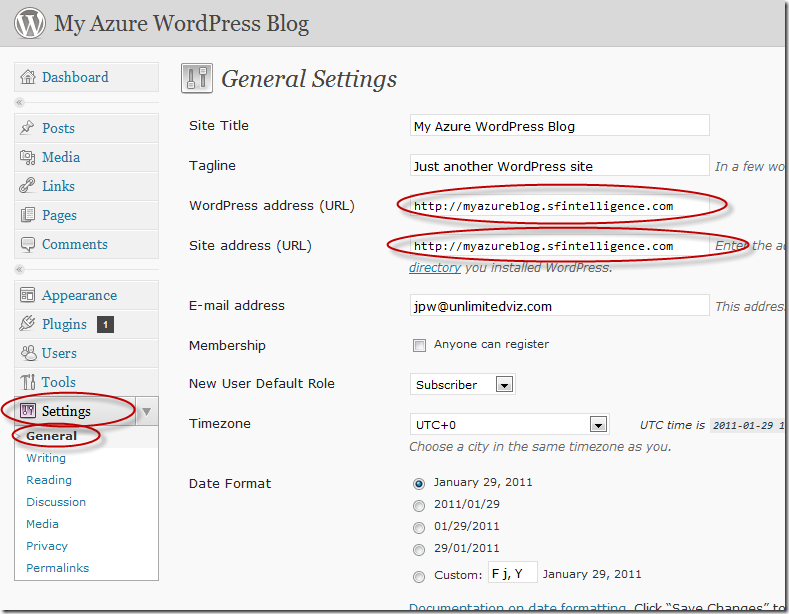Select 29/01/2011 date format
Viewport: 789px width, 614px height.
click(x=419, y=550)
